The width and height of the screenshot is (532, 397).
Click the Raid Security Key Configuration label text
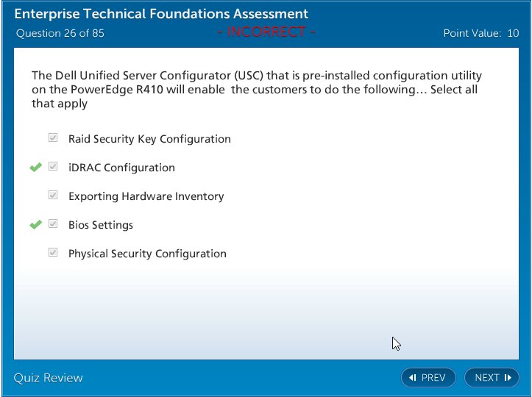[149, 139]
